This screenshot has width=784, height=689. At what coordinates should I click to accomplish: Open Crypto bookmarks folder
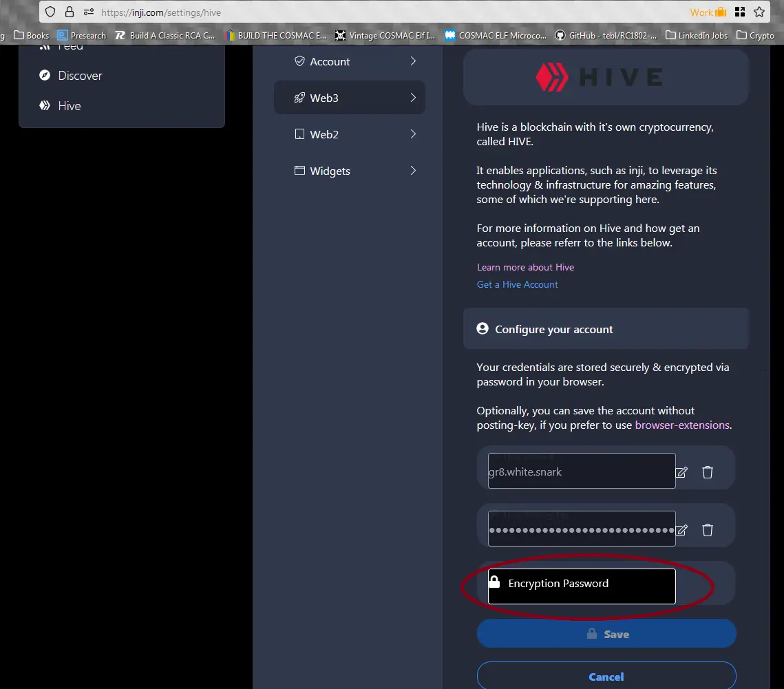[x=755, y=36]
